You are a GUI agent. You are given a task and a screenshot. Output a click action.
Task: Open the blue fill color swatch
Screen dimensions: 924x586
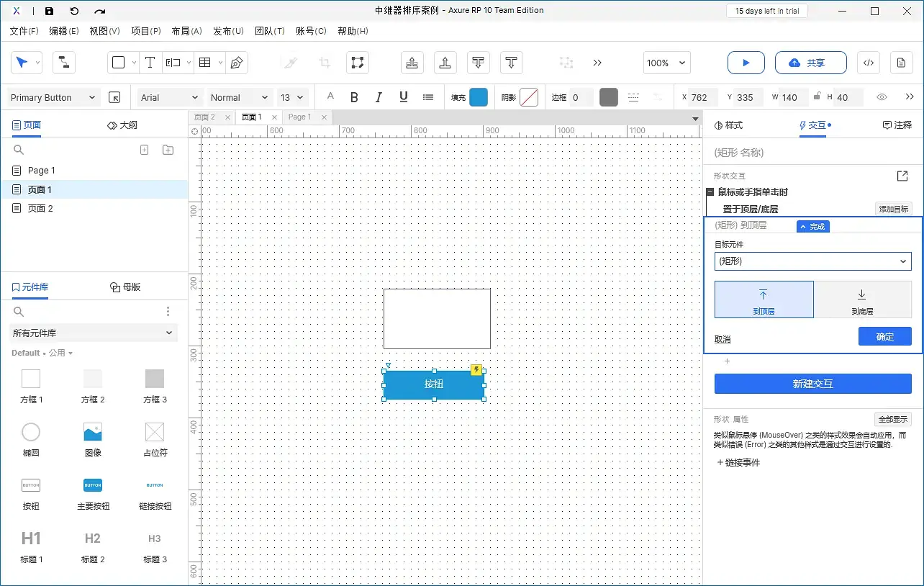478,97
